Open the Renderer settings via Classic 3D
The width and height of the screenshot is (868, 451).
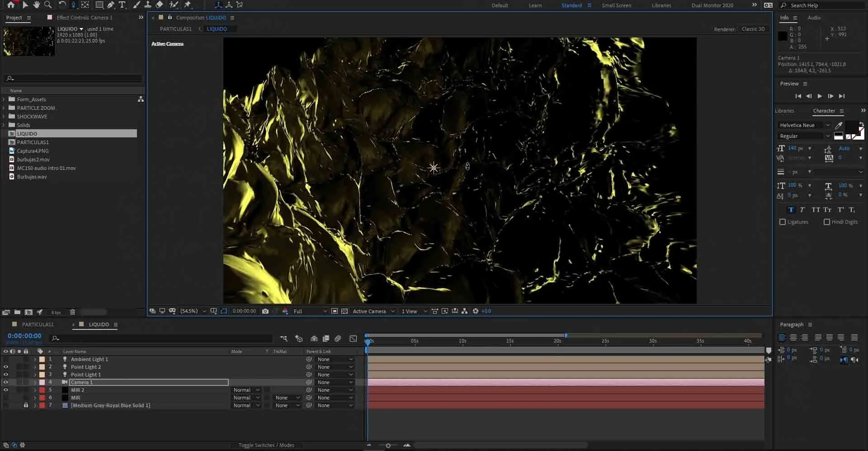pyautogui.click(x=753, y=28)
